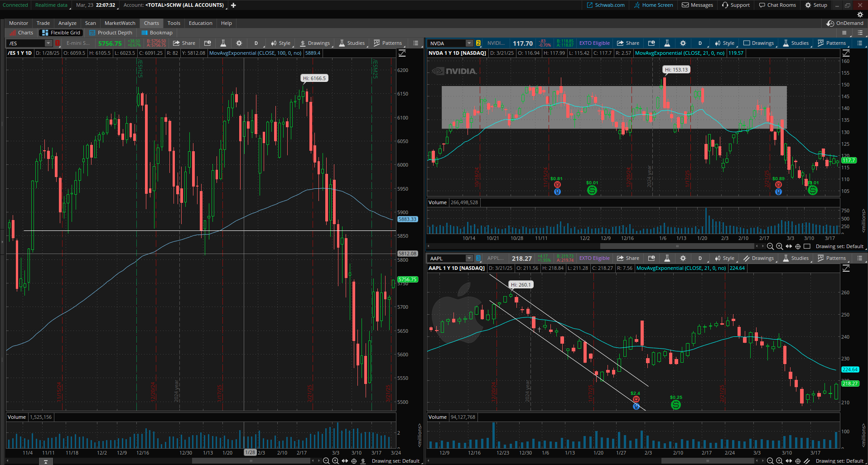
Task: Select the Bookmap subtab
Action: click(x=157, y=33)
